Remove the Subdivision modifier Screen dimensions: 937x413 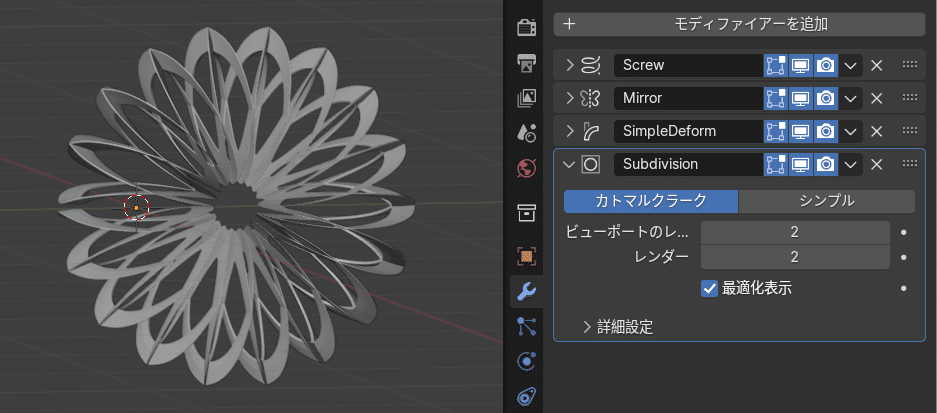(x=877, y=164)
